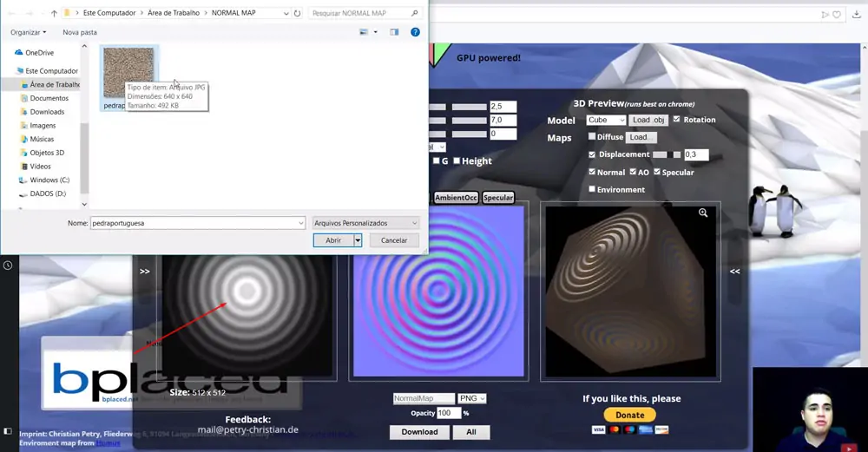
Task: Click the Cancelar button
Action: point(393,240)
